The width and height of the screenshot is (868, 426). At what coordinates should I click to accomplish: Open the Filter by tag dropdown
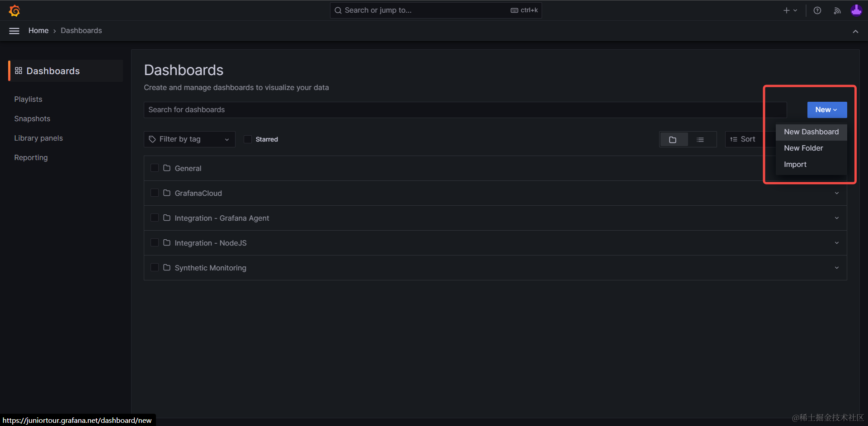pyautogui.click(x=189, y=139)
